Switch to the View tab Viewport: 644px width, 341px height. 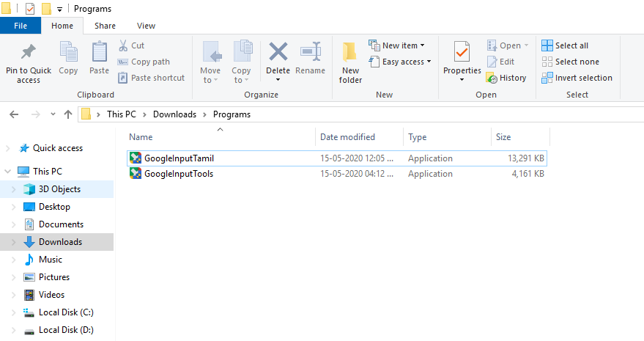click(x=146, y=26)
